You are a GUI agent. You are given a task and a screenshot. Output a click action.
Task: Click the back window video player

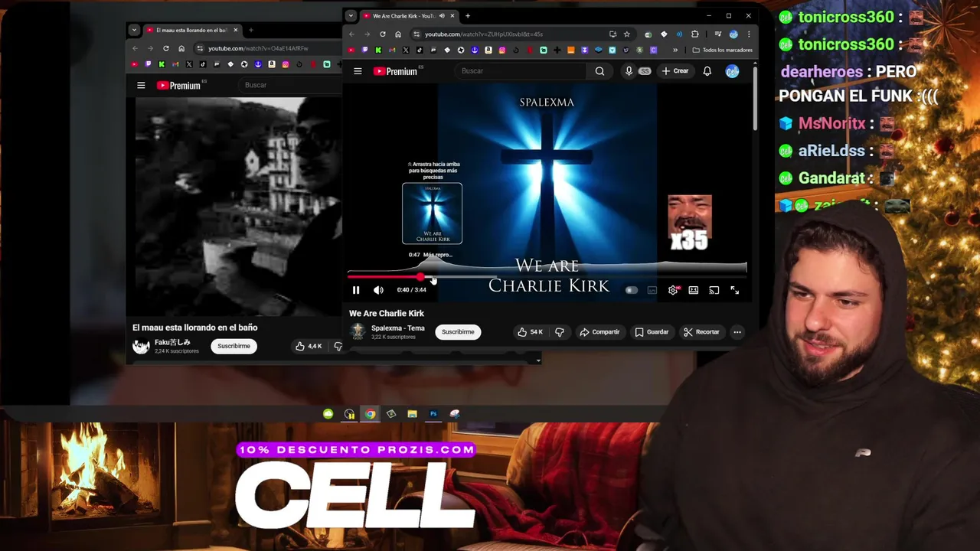tap(237, 205)
